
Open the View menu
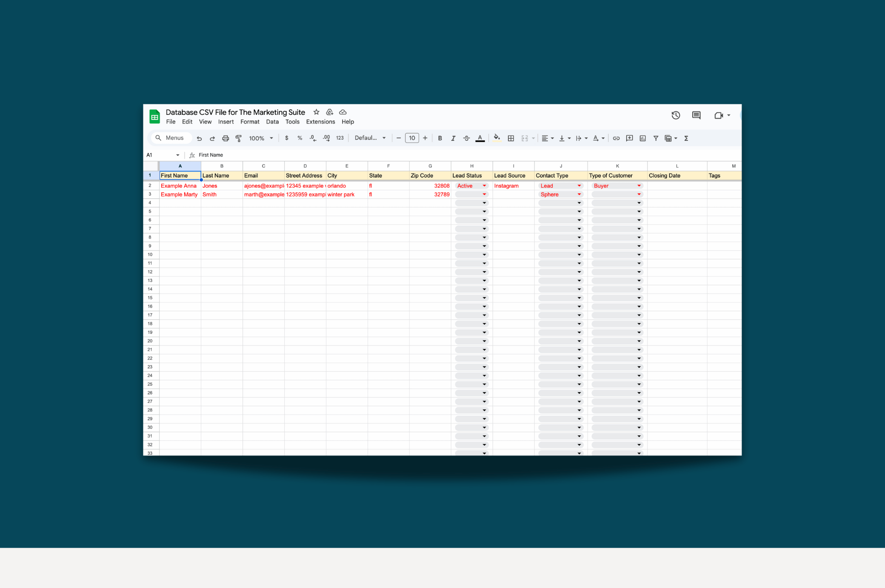click(x=205, y=122)
